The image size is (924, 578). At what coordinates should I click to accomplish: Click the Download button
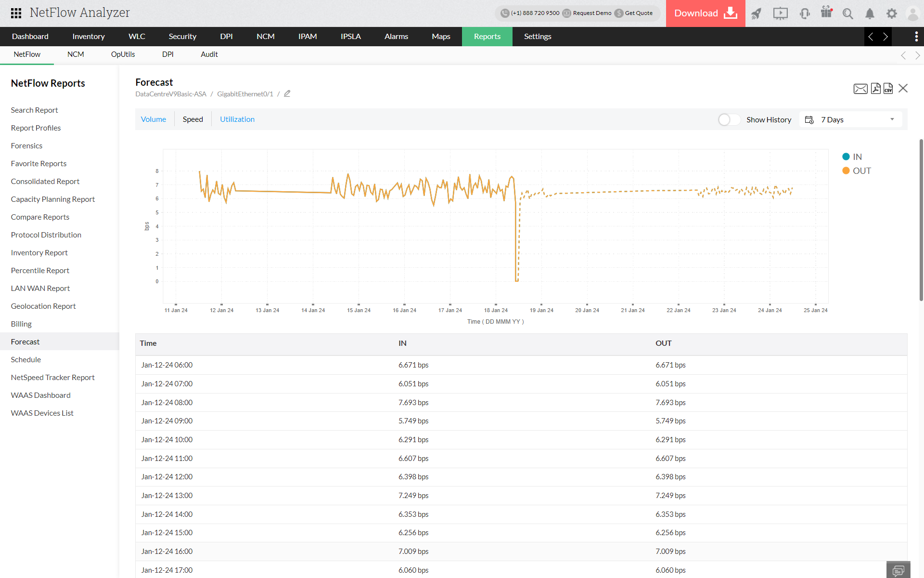tap(705, 13)
